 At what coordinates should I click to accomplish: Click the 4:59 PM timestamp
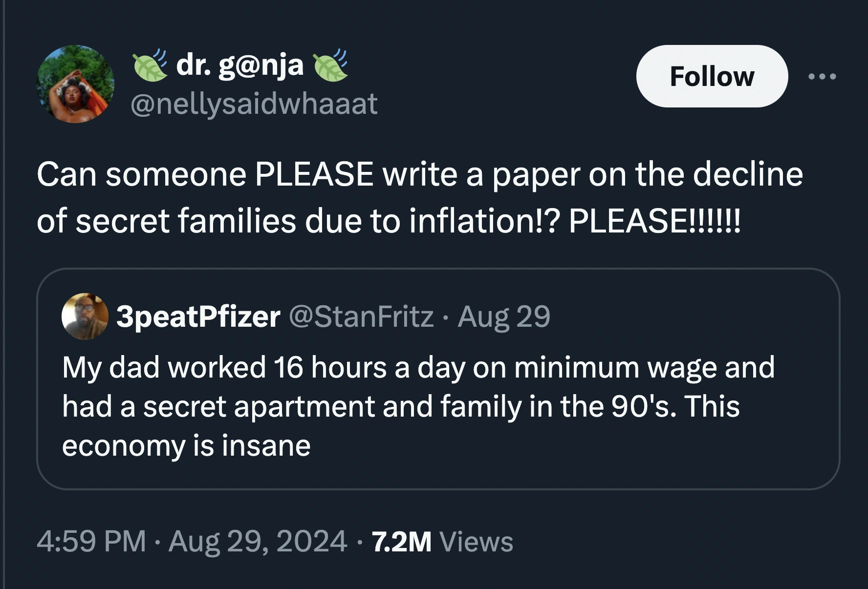pos(91,541)
